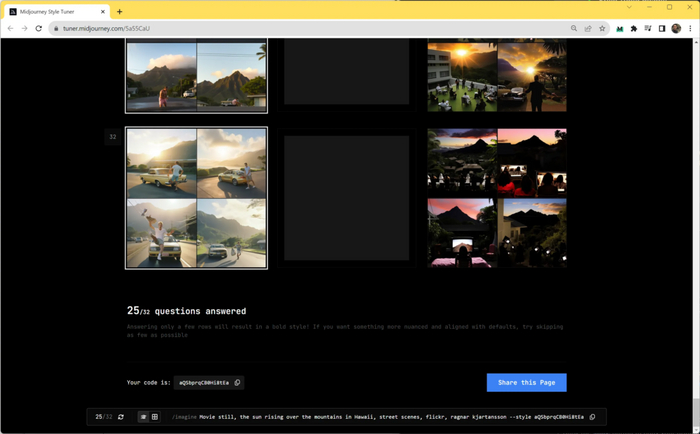
Task: View site information via the lock icon
Action: (x=56, y=29)
